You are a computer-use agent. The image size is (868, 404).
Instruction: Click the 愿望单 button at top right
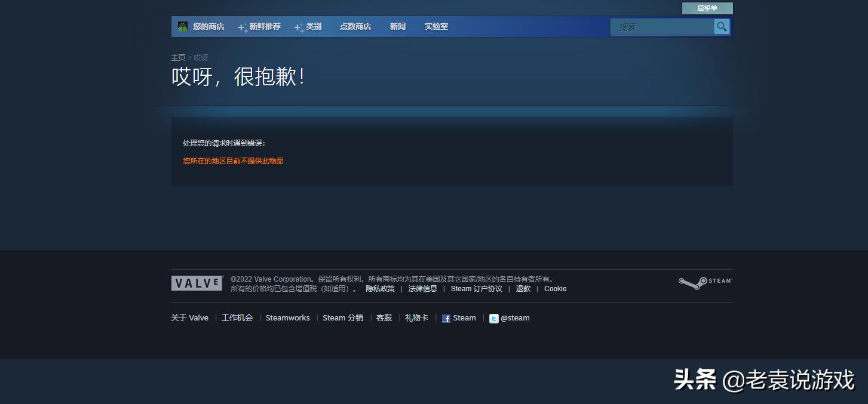click(x=707, y=8)
